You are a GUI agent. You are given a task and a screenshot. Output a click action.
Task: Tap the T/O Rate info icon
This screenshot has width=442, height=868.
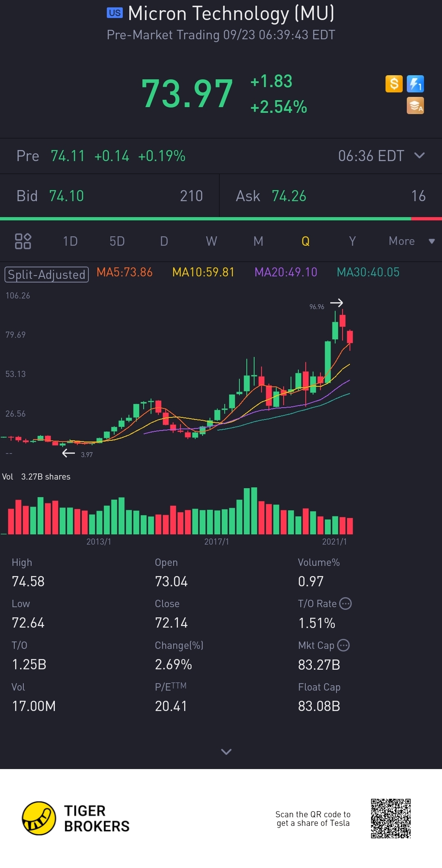click(346, 603)
